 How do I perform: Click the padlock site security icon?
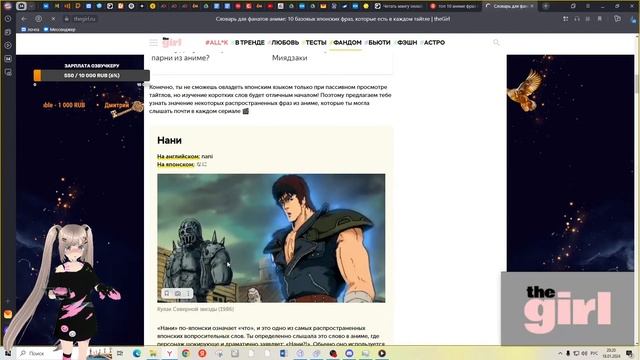66,19
